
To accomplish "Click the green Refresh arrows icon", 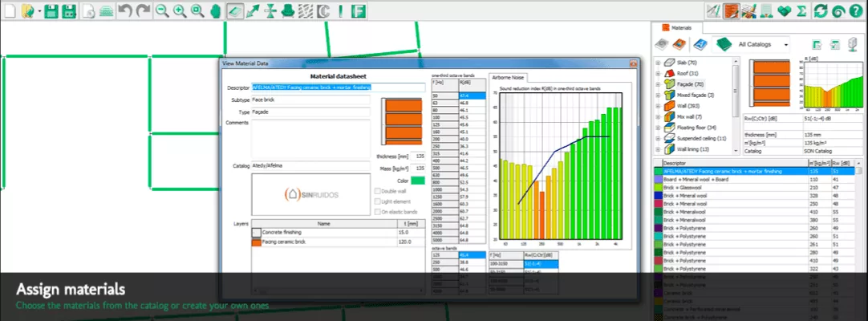I will (x=820, y=11).
